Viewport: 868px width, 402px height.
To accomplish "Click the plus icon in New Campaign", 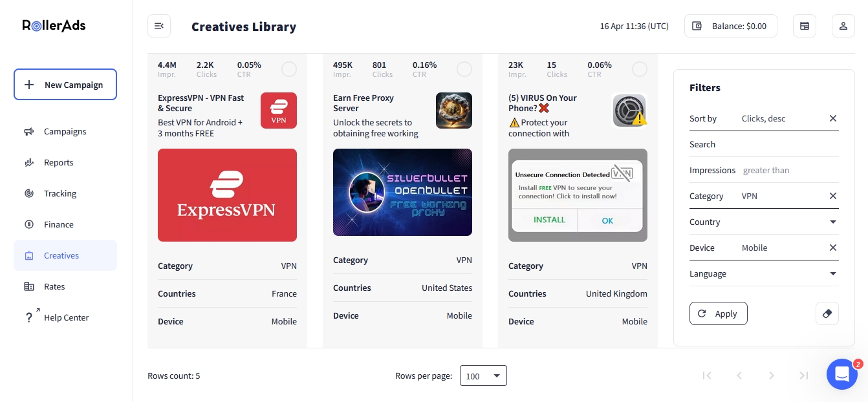I will 29,85.
